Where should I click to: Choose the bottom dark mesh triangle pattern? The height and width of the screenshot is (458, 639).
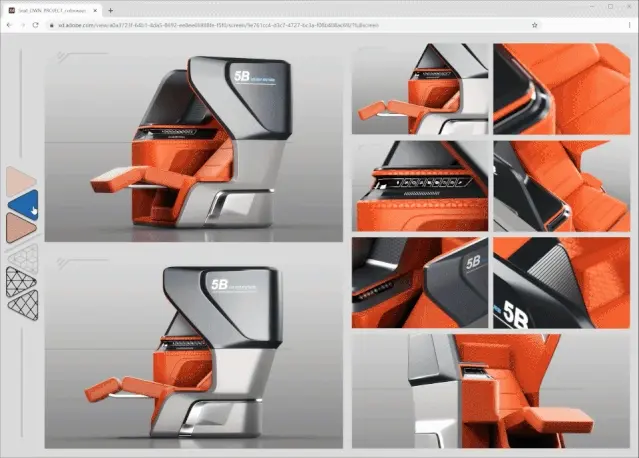21,300
